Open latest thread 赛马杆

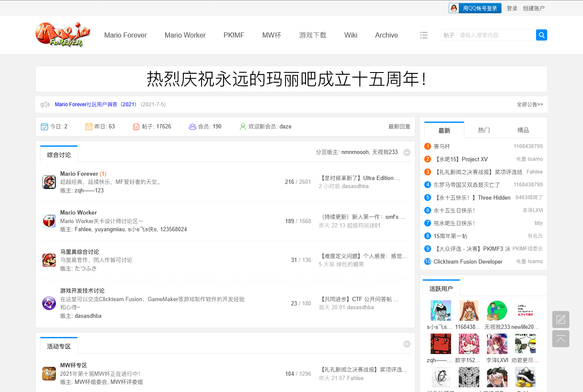pos(442,146)
